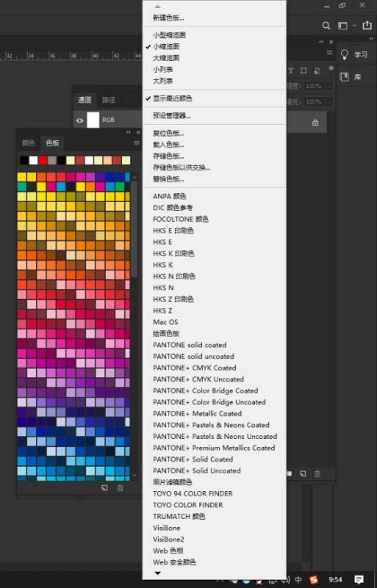The height and width of the screenshot is (588, 377).
Task: Open the fill 100% dropdown arrow
Action: click(329, 102)
